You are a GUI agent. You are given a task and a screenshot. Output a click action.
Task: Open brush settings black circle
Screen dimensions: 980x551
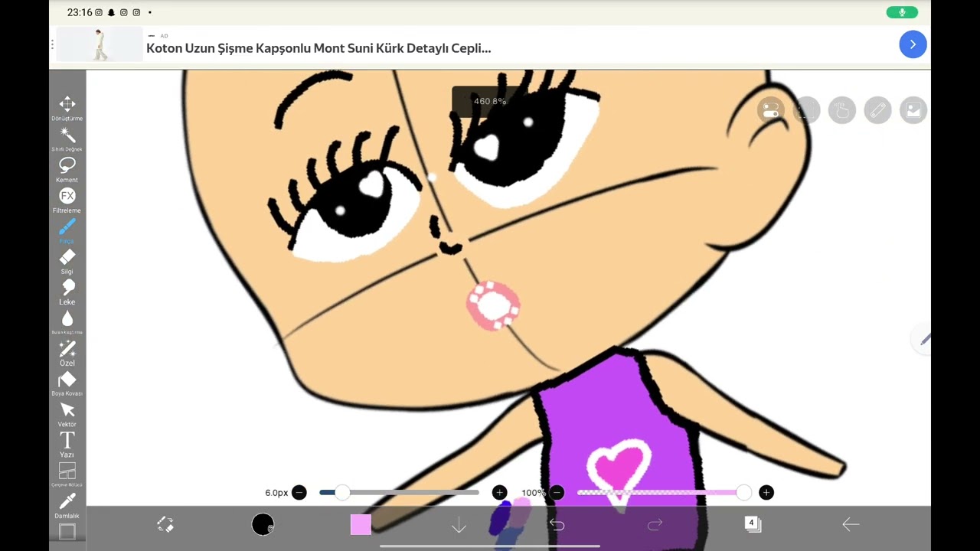(263, 524)
